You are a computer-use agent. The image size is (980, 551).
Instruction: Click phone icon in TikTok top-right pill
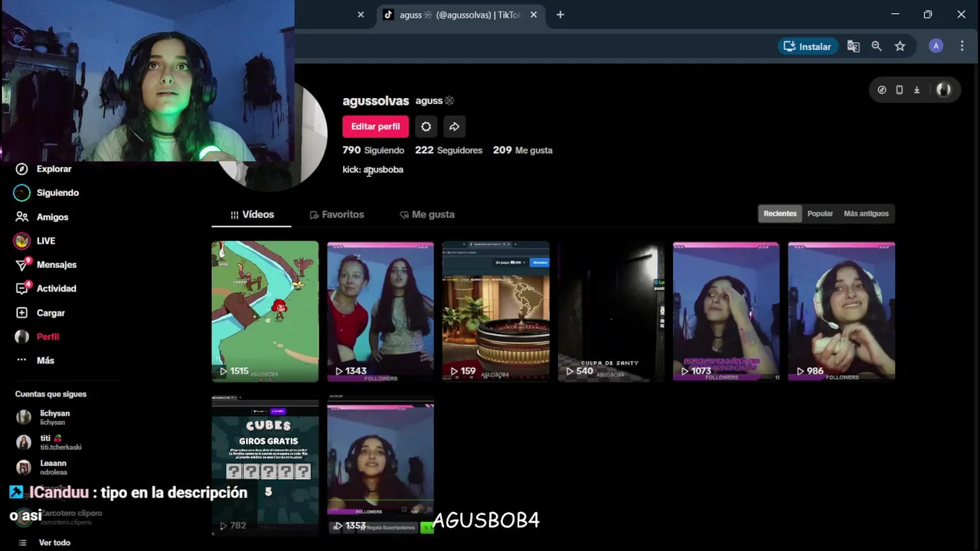[899, 90]
